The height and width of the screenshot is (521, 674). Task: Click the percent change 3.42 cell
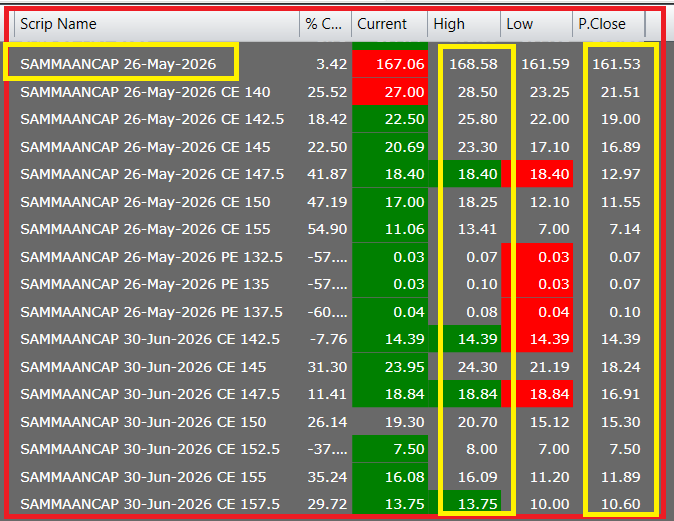tap(326, 64)
